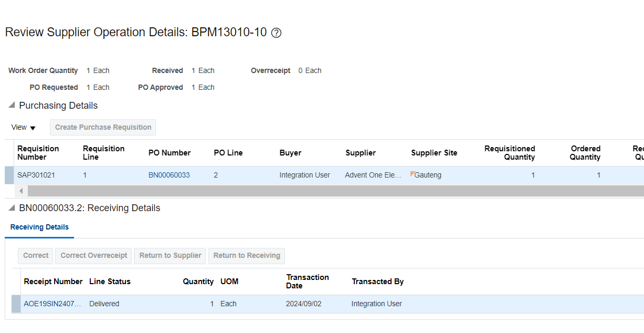The image size is (644, 333).
Task: Open purchase order link BN00060033
Action: click(169, 175)
